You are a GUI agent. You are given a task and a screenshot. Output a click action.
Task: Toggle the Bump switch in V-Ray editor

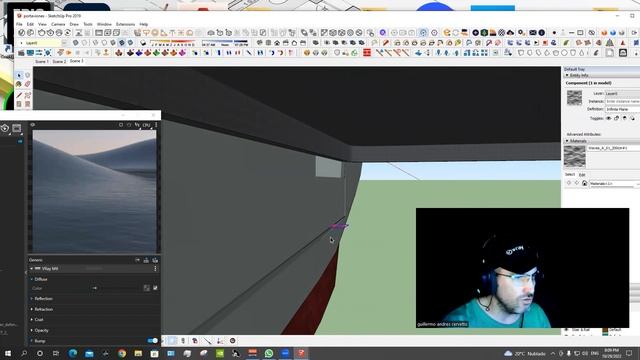click(x=153, y=340)
